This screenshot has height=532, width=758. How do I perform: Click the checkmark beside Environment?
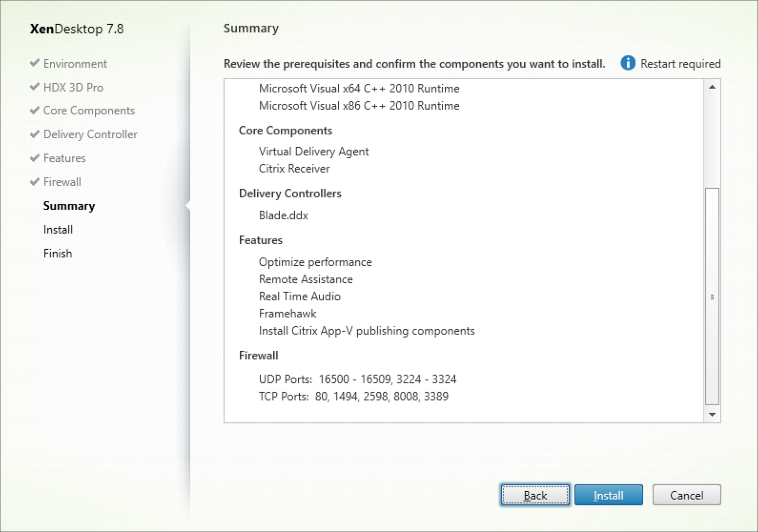[34, 63]
